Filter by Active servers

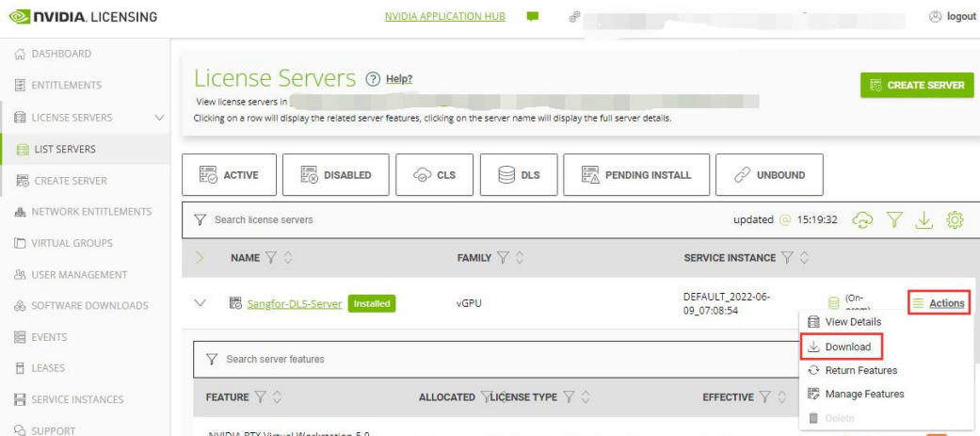(x=229, y=175)
